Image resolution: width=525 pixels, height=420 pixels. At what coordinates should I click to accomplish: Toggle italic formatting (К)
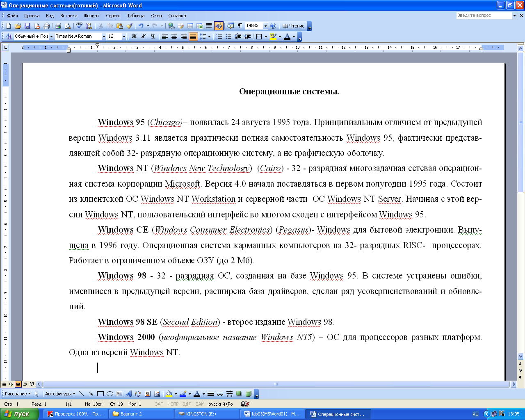click(144, 37)
